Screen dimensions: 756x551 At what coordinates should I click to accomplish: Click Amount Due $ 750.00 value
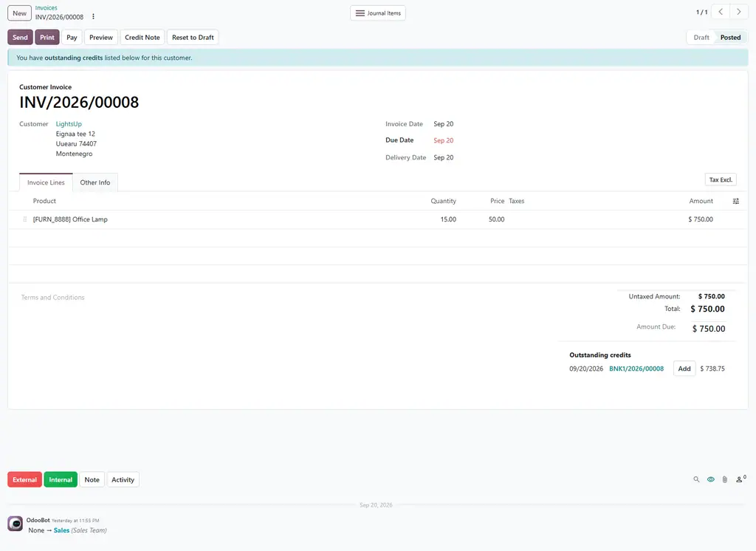pyautogui.click(x=708, y=329)
